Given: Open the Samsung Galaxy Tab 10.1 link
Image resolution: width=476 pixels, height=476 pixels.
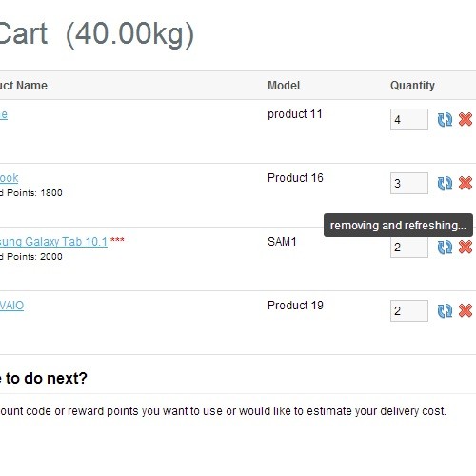Looking at the screenshot, I should pyautogui.click(x=53, y=242).
